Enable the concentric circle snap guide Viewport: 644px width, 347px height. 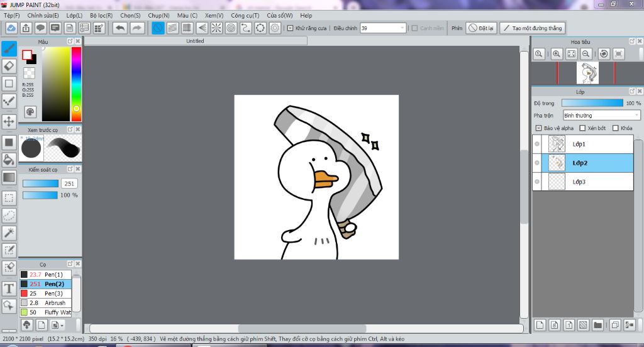(x=231, y=28)
